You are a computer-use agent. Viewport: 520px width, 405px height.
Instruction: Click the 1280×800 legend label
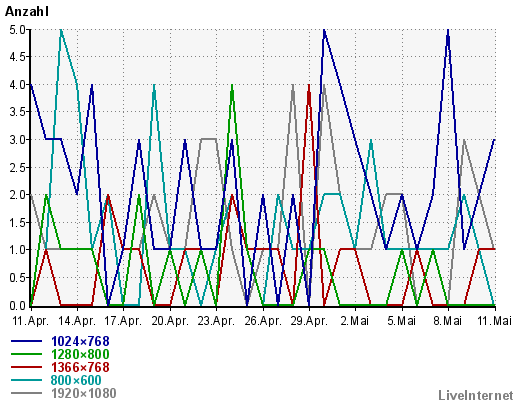coord(80,354)
